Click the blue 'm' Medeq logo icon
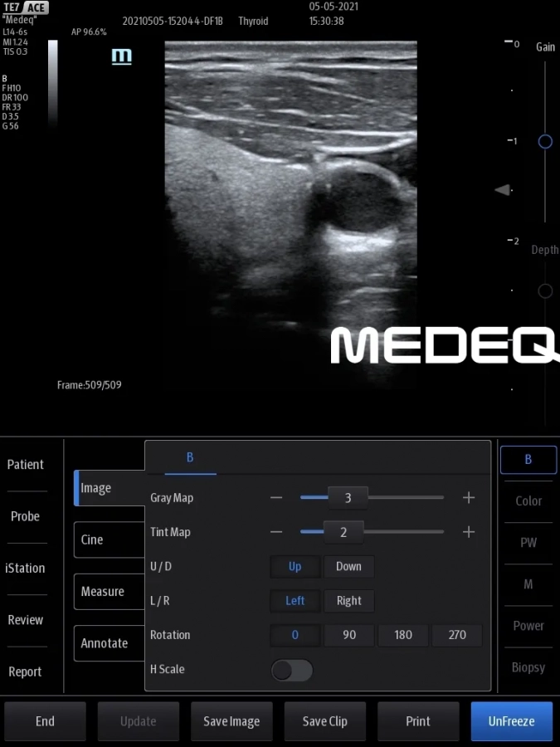This screenshot has width=560, height=747. [x=122, y=56]
